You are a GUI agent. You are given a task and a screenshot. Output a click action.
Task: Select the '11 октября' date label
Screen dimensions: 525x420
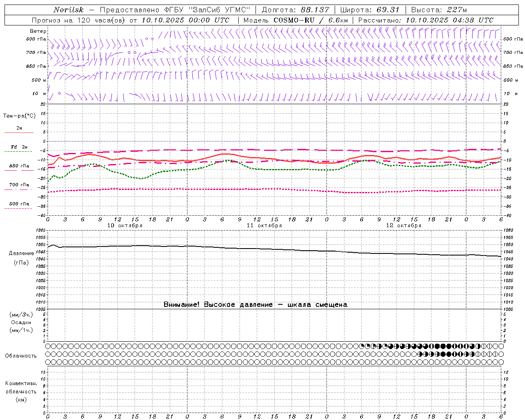click(x=264, y=226)
